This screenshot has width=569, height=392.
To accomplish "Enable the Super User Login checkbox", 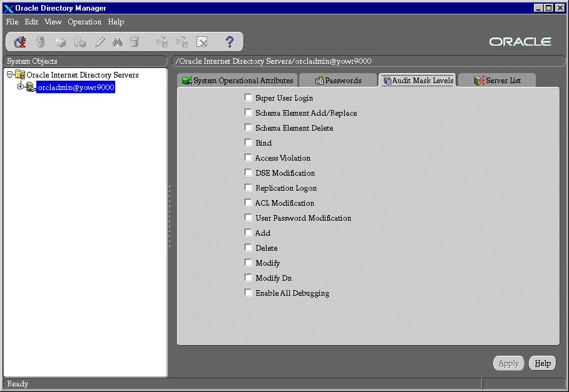I will coord(249,98).
